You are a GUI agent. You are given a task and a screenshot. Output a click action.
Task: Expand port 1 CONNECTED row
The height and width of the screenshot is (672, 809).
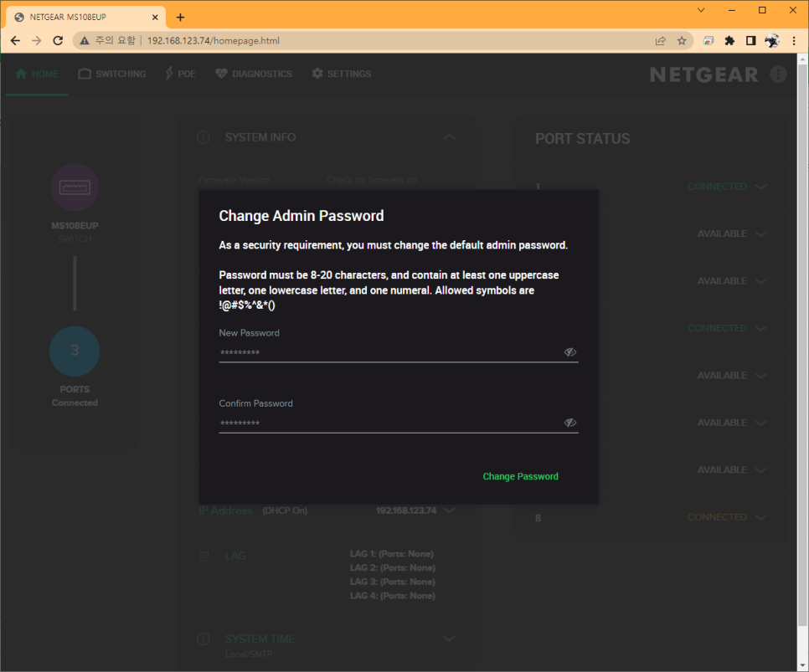[761, 187]
